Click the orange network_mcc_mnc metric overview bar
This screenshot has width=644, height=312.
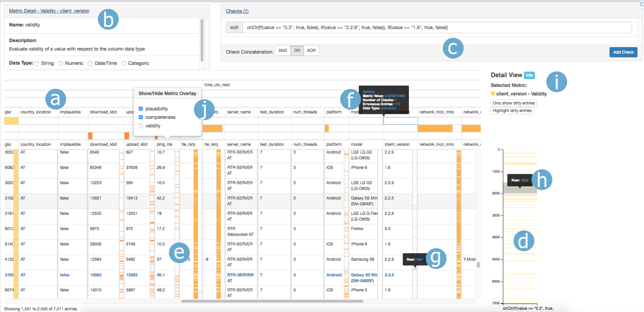click(435, 128)
